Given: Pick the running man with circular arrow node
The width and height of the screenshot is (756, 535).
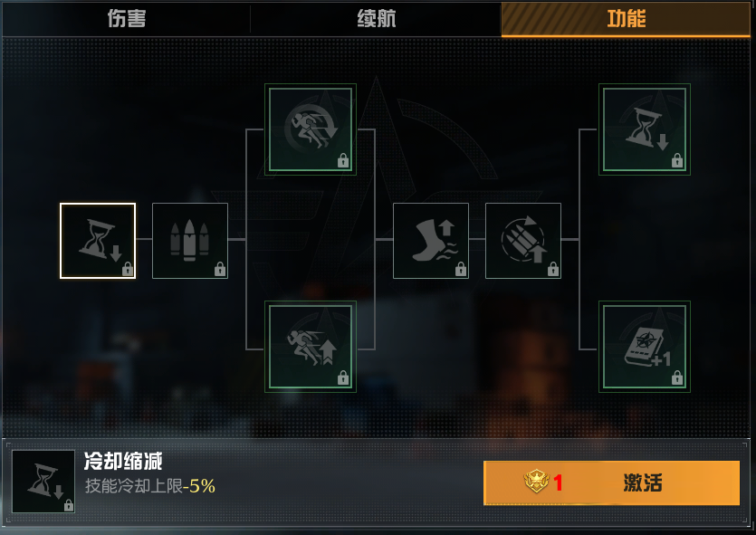Looking at the screenshot, I should coord(311,129).
